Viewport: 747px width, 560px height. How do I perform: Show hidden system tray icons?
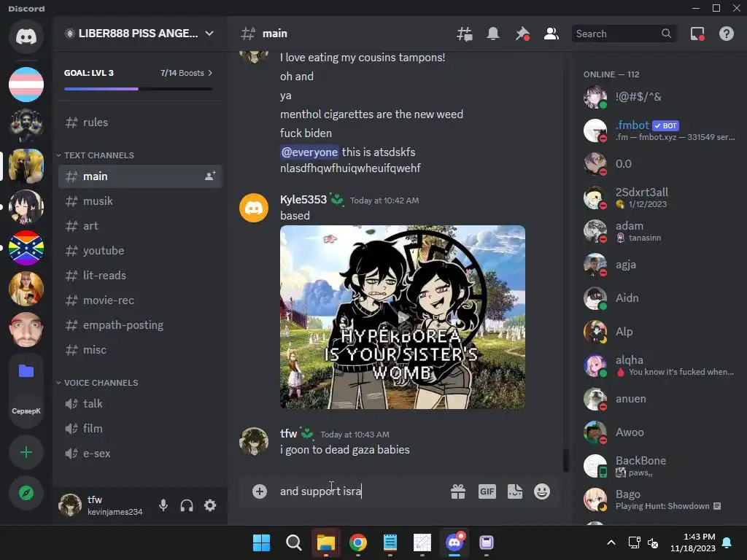tap(611, 542)
